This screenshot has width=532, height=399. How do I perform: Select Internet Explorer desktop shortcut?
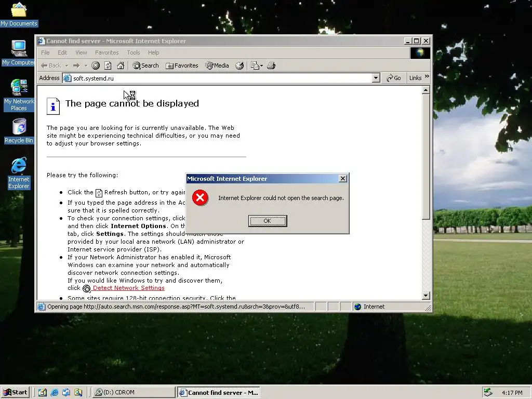(x=19, y=173)
